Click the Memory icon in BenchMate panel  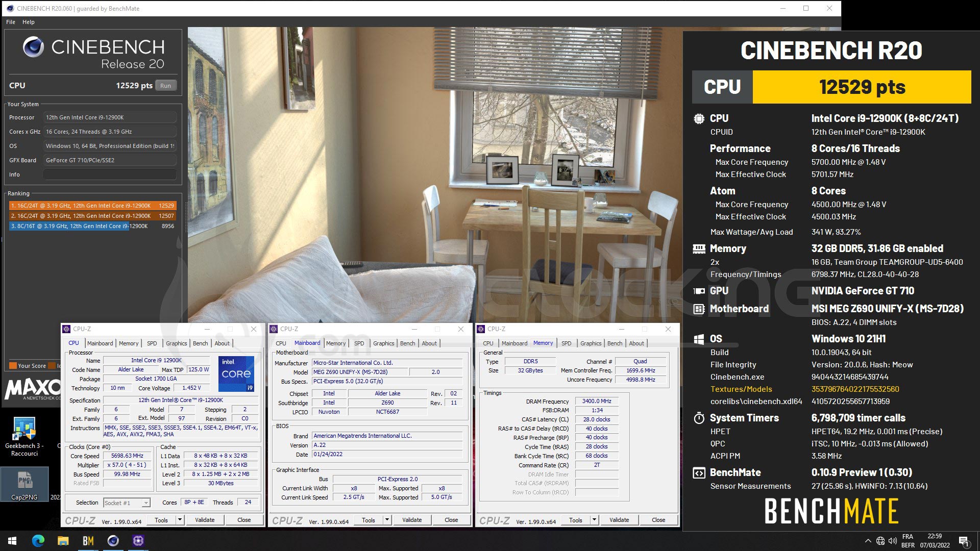(x=699, y=248)
